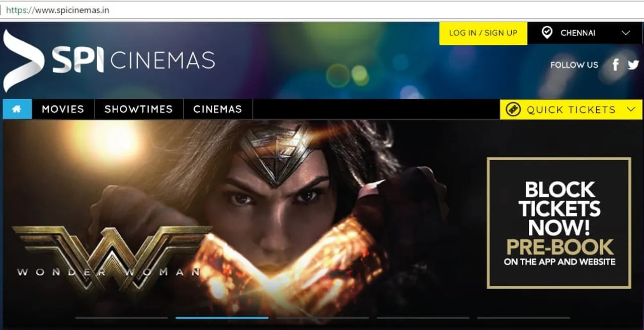Click the ticket icon in Quick Tickets

513,109
